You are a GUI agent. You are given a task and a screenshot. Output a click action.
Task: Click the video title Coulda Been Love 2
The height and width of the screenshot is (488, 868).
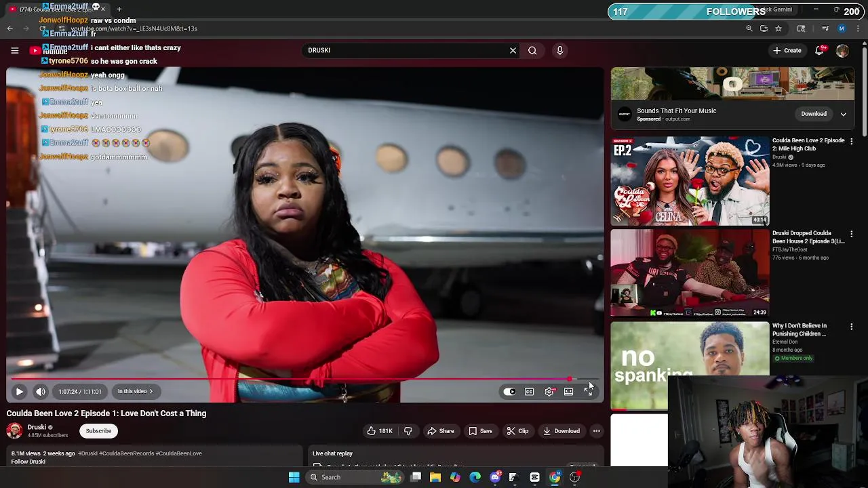click(106, 413)
